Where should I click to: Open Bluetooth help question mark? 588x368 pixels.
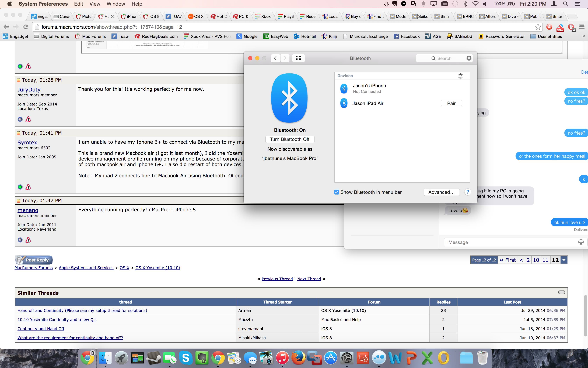(467, 192)
